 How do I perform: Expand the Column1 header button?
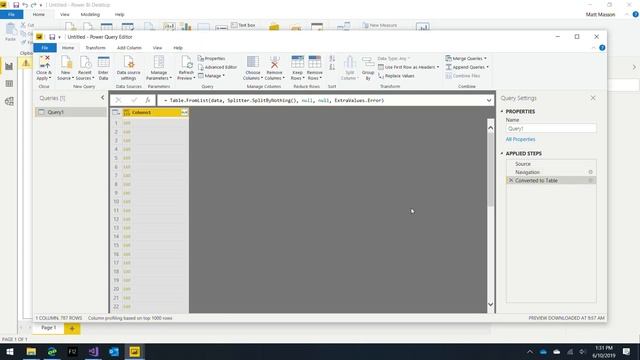pyautogui.click(x=184, y=112)
